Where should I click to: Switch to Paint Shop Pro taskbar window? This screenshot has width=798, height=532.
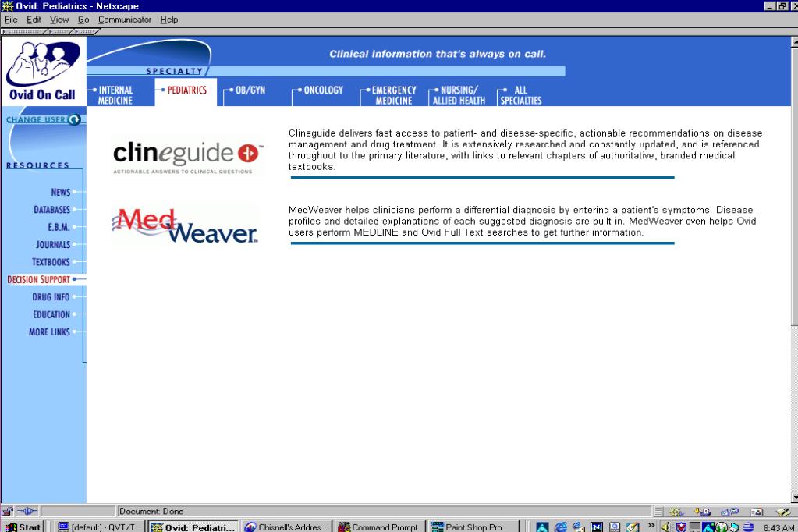(x=473, y=527)
